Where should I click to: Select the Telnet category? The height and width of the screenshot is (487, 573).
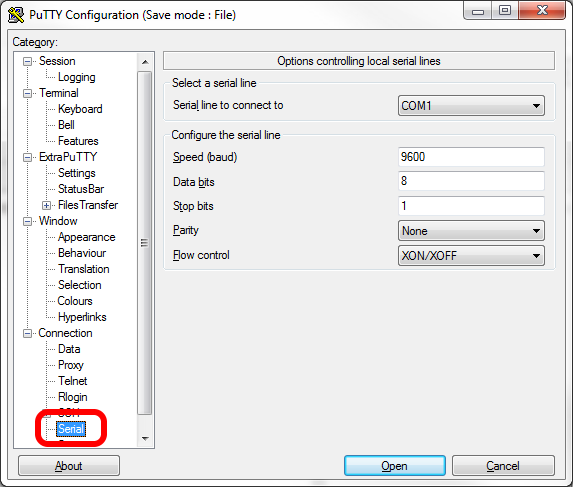click(72, 381)
